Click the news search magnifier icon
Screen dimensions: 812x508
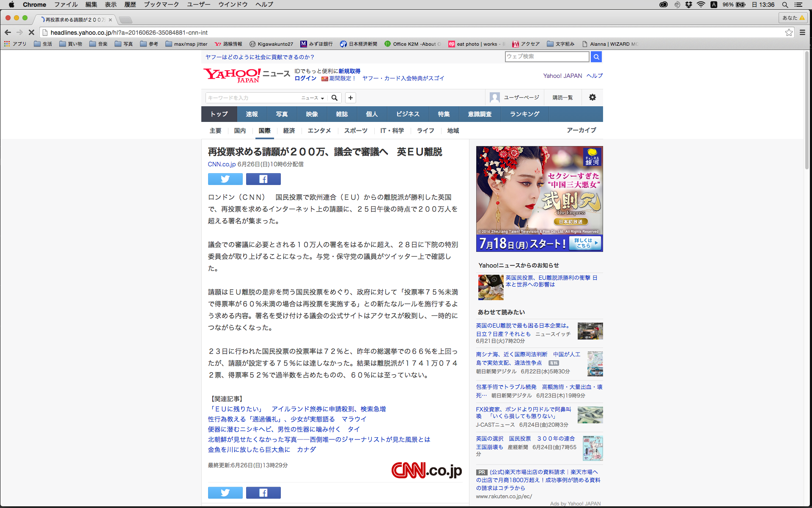coord(334,98)
